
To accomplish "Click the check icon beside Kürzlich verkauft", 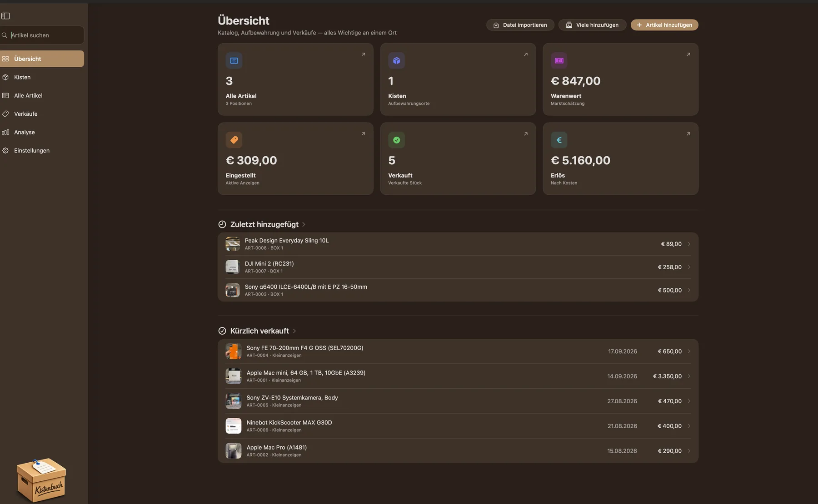I will (x=222, y=331).
